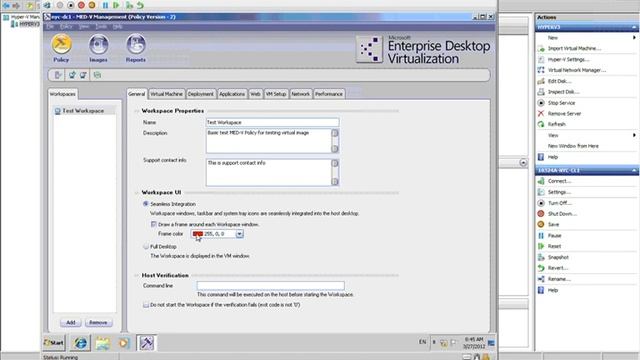Open the Tools menu in menu bar
640x360 pixels.
[x=101, y=27]
